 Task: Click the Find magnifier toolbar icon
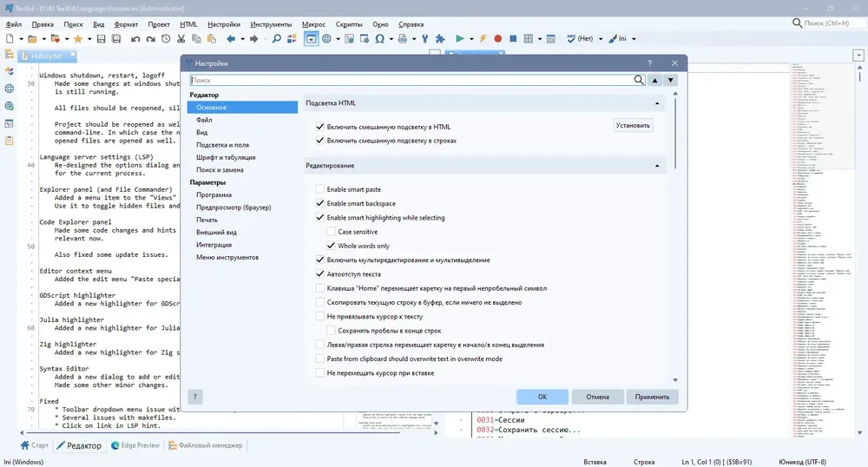(276, 39)
